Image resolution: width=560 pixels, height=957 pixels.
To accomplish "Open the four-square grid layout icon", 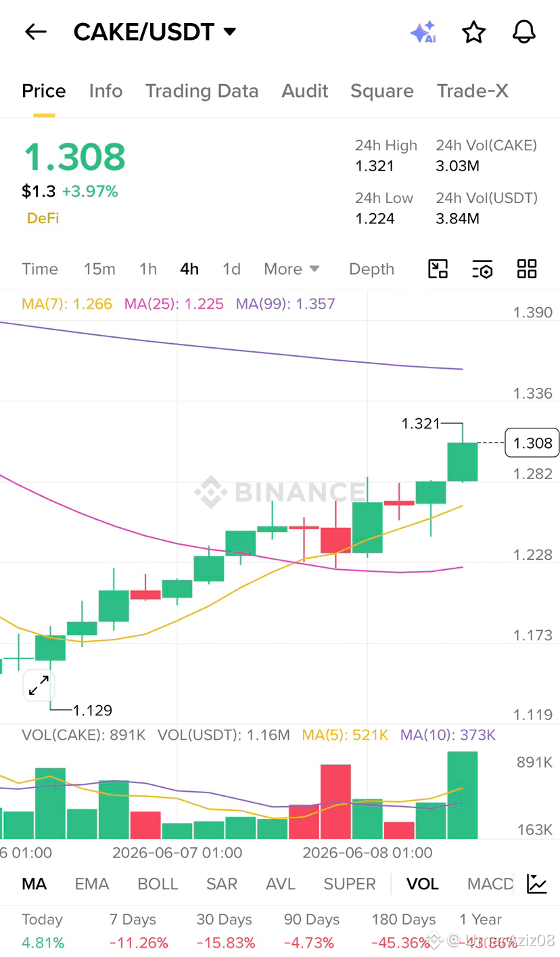I will coord(527,269).
